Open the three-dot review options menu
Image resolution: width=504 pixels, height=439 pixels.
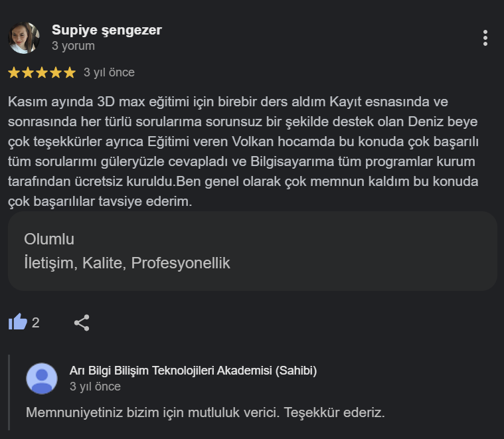tap(485, 38)
